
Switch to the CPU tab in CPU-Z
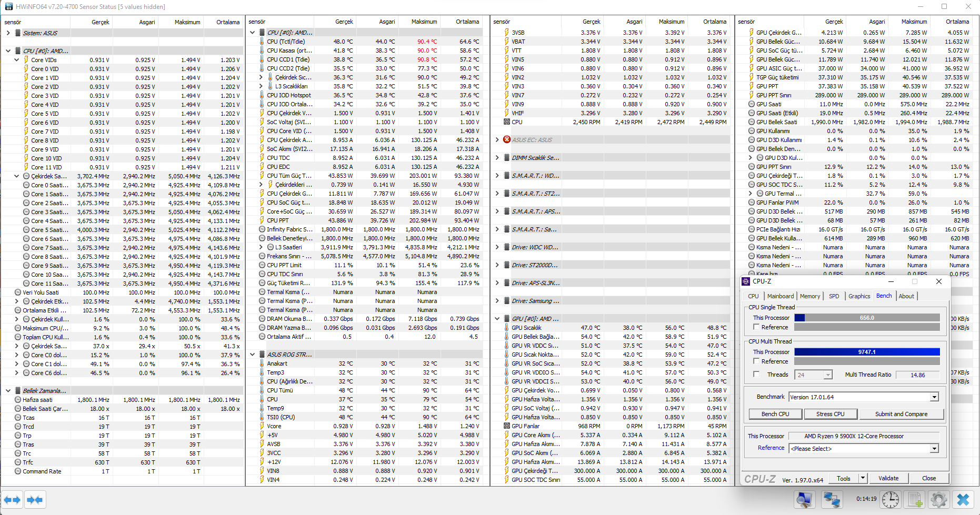753,296
